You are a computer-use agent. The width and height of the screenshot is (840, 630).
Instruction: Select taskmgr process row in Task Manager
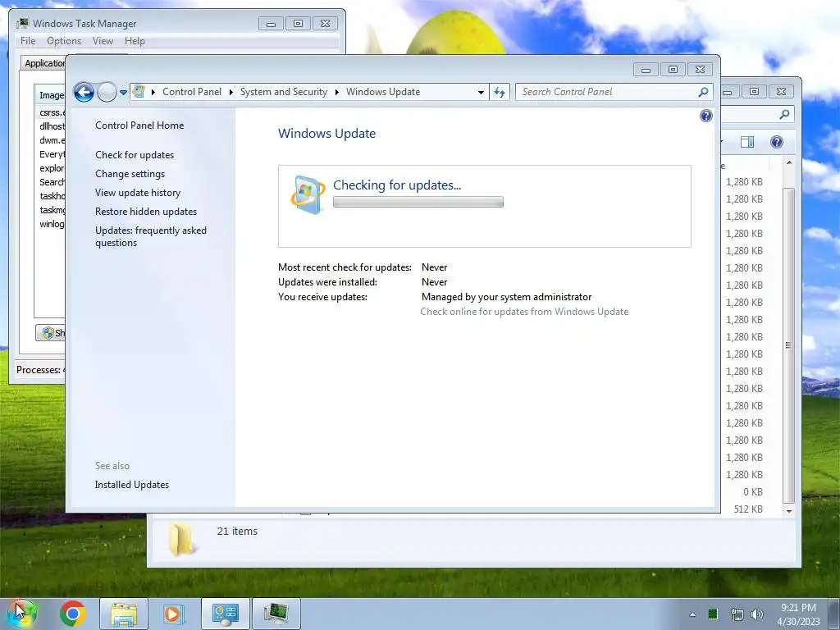click(52, 210)
